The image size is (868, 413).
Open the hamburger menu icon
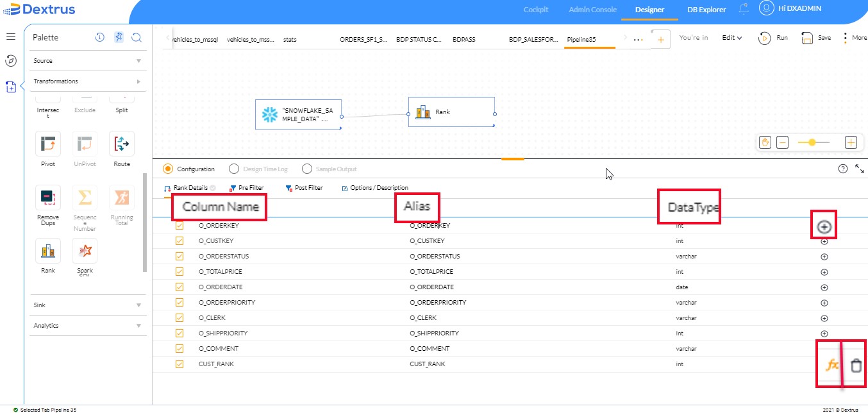pos(11,37)
